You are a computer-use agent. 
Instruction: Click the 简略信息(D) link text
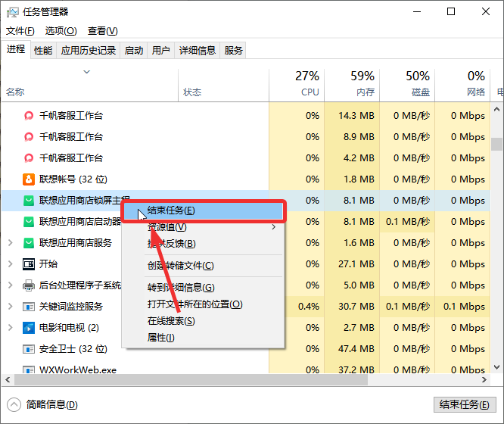point(52,405)
